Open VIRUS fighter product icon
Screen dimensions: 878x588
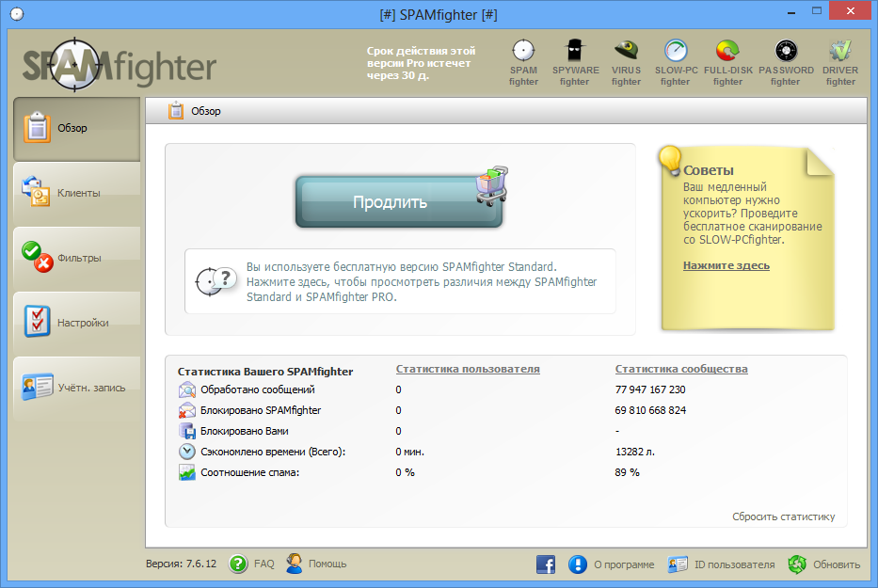(x=626, y=62)
